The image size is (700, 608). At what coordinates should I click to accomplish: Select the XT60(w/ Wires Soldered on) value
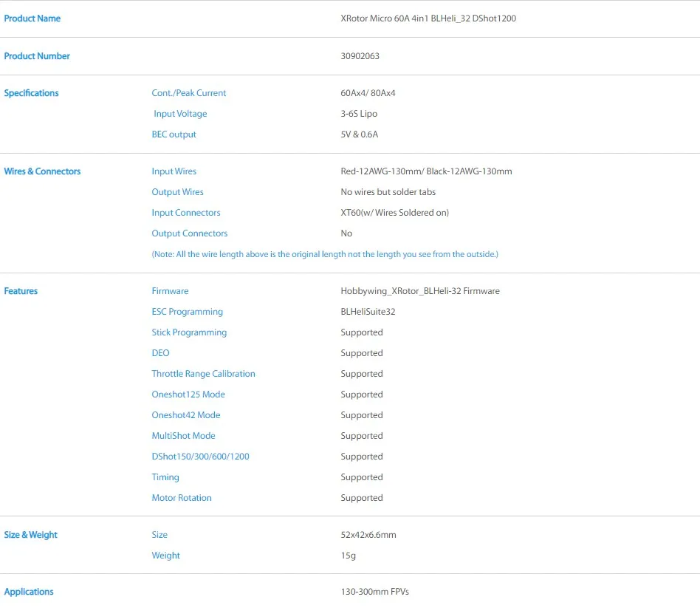tap(394, 213)
